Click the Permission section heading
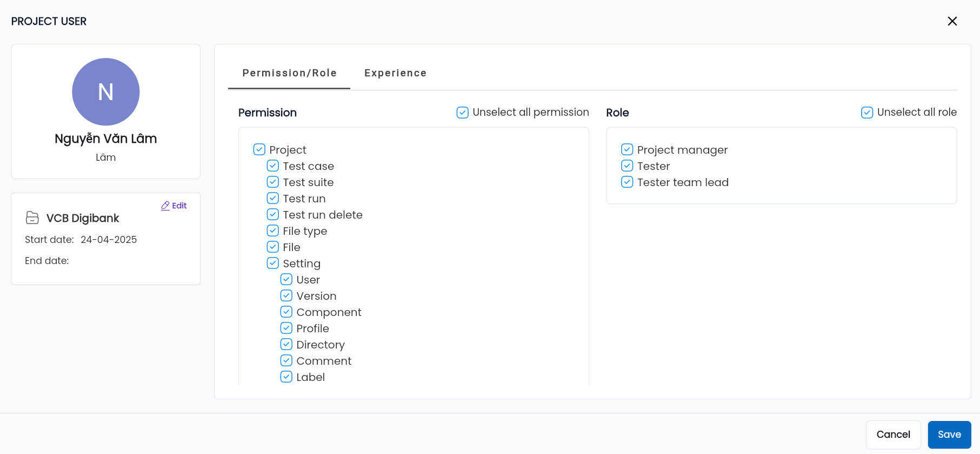Viewport: 980px width, 454px height. click(268, 113)
